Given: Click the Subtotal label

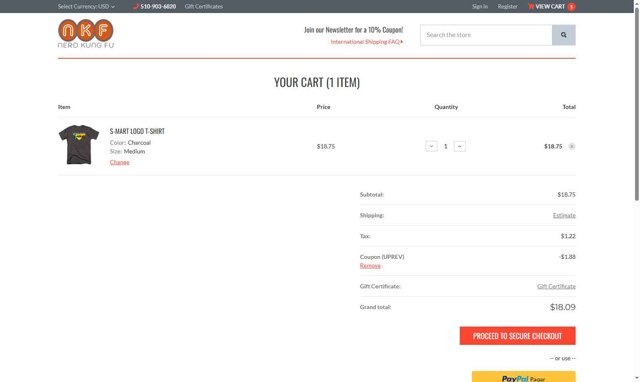Looking at the screenshot, I should [x=371, y=195].
